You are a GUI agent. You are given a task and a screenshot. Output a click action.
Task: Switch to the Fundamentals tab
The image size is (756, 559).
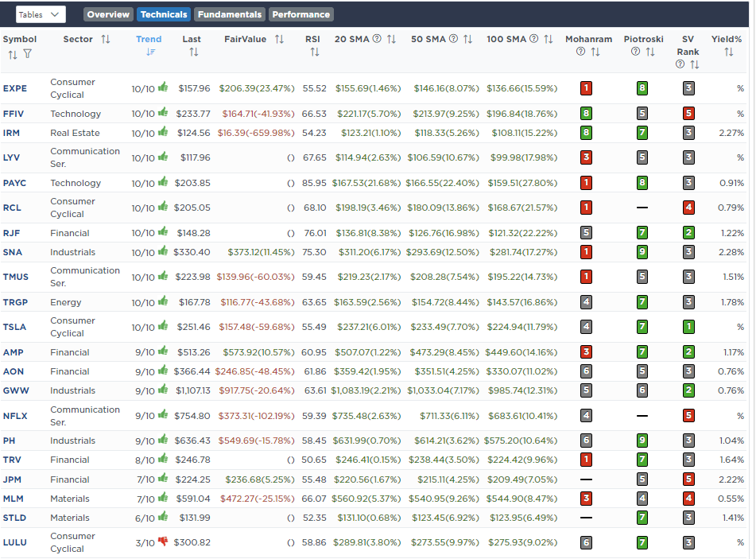(229, 14)
